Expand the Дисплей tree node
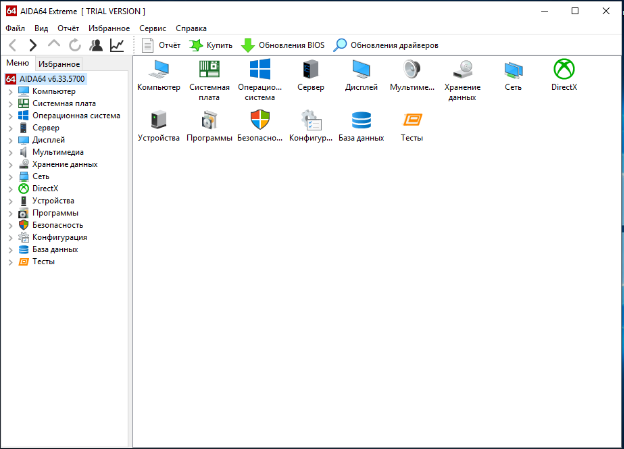Screen dimensions: 624x449 10,140
